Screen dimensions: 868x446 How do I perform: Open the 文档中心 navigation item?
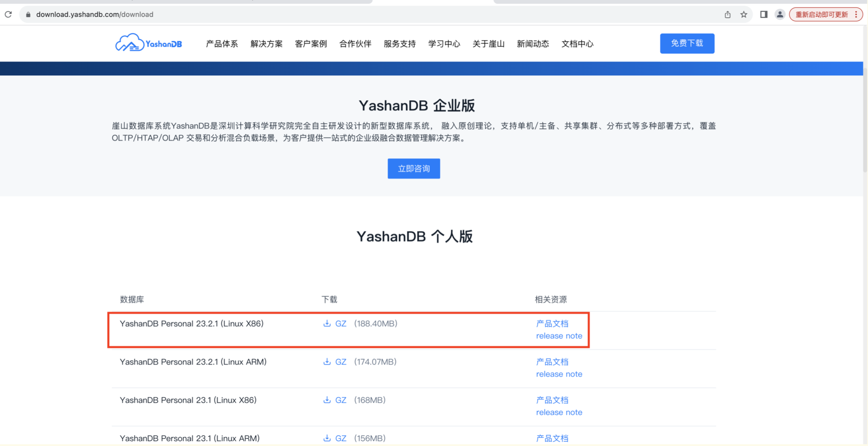[x=577, y=44]
